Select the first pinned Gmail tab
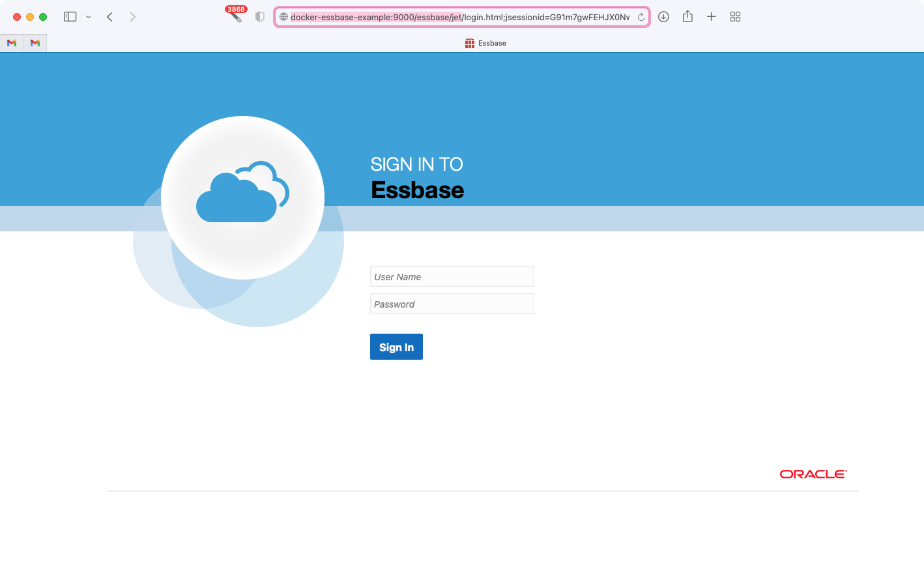This screenshot has height=565, width=924. pos(12,43)
